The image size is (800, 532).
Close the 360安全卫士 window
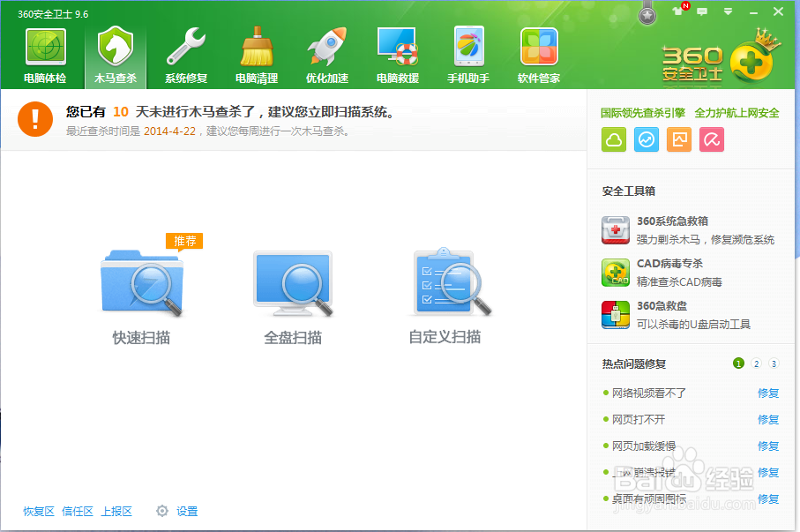(778, 11)
